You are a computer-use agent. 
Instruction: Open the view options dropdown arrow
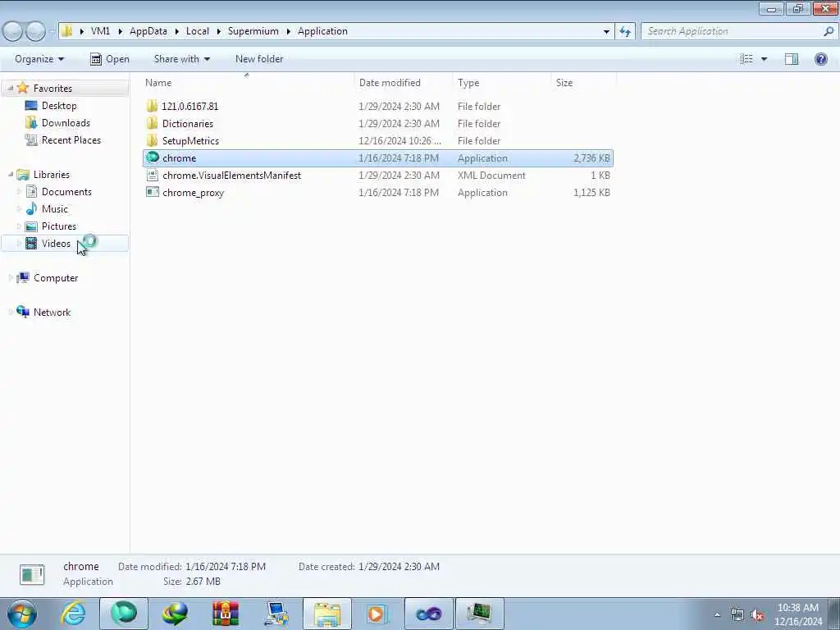tap(764, 59)
